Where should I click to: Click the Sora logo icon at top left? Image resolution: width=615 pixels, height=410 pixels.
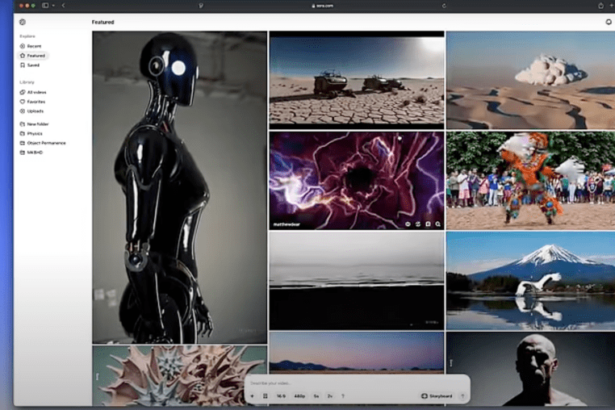pos(22,22)
